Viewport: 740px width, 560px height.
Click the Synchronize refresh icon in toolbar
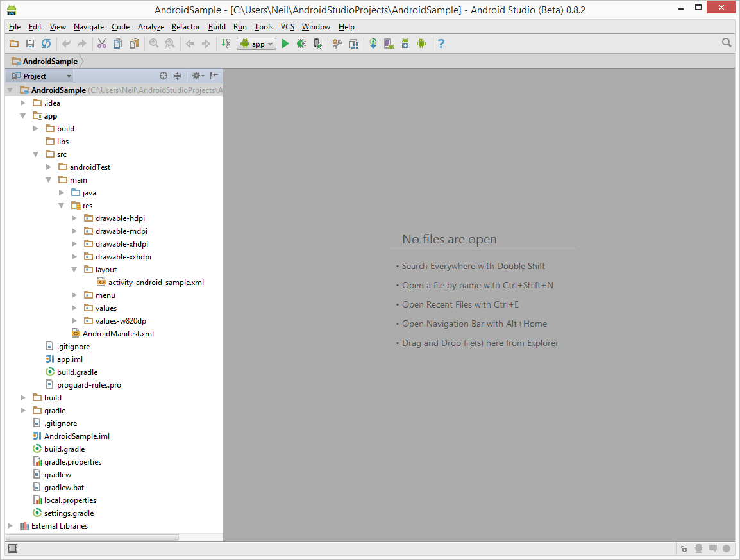(x=46, y=44)
